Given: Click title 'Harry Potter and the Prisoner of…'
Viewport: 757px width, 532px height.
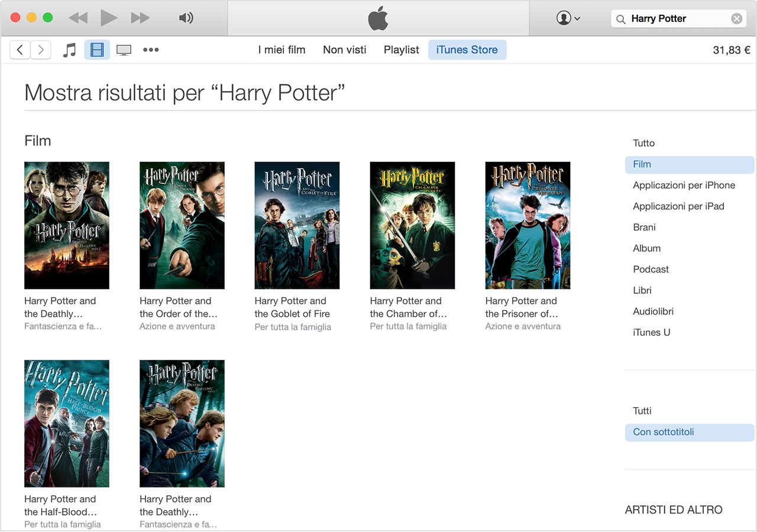Looking at the screenshot, I should [x=522, y=307].
